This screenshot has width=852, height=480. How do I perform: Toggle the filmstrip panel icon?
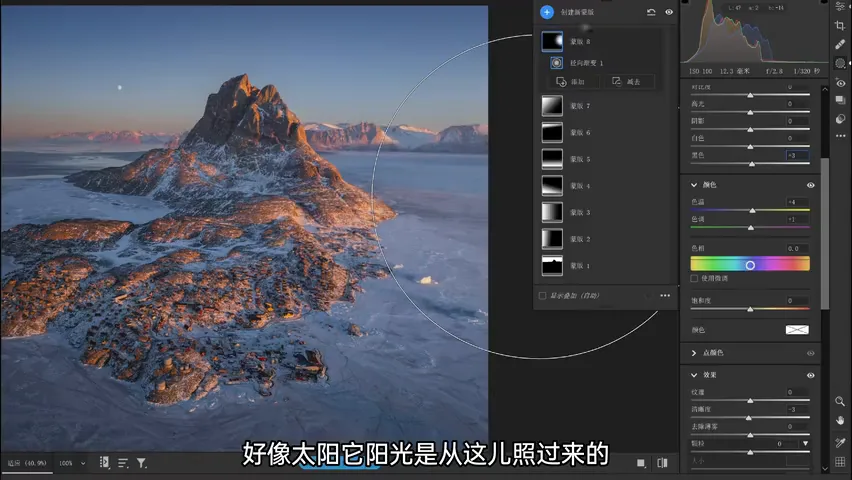point(104,463)
